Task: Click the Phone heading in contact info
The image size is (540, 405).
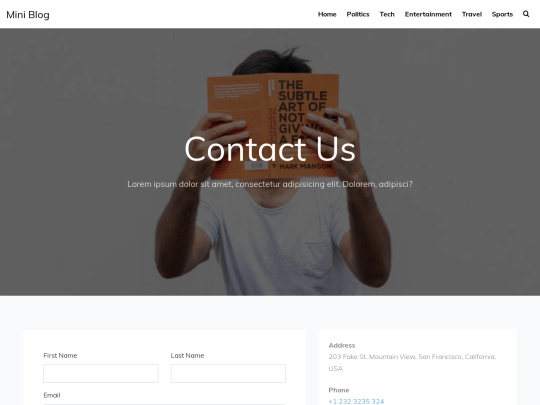Action: click(339, 390)
